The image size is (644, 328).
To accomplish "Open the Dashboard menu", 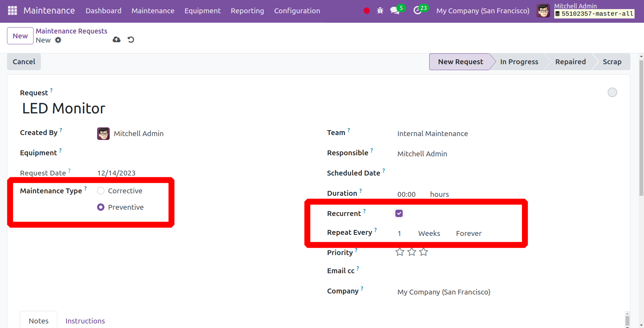I will (103, 11).
